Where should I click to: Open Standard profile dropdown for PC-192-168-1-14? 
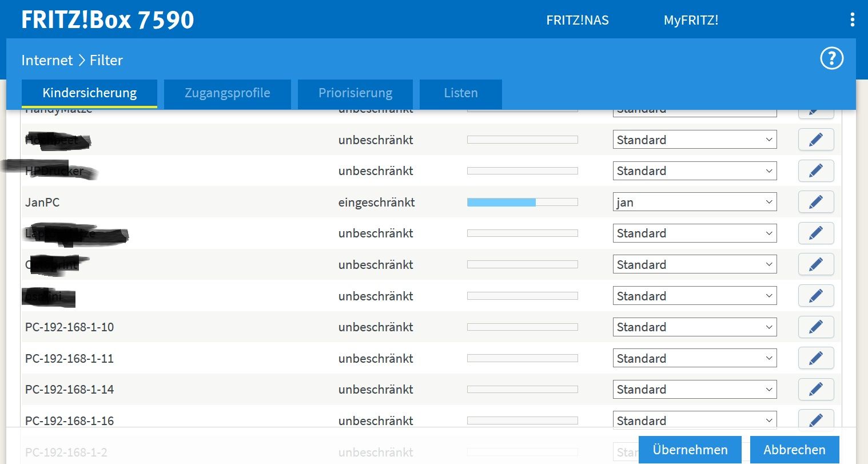click(x=695, y=389)
